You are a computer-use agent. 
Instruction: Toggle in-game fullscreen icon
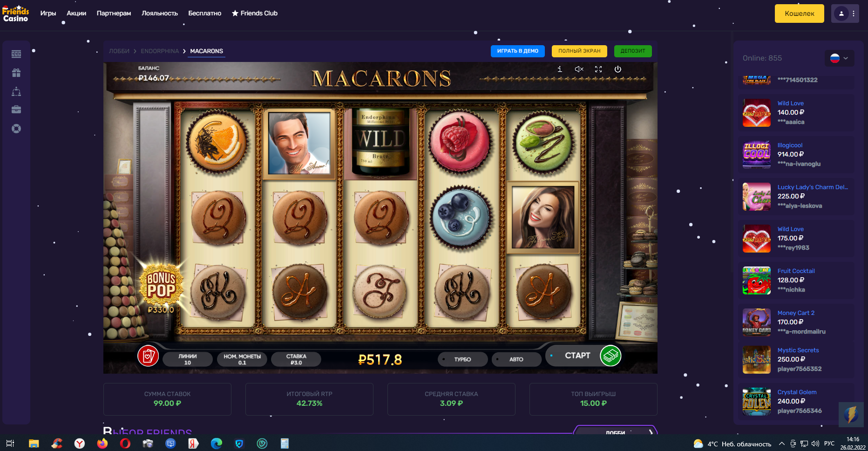(x=598, y=69)
